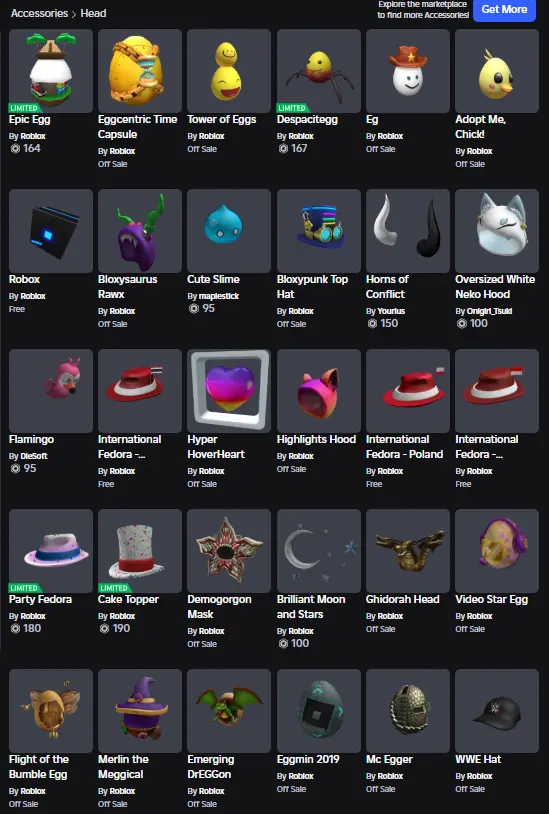Pick the pink Flamingo head item
The image size is (549, 814).
point(51,391)
